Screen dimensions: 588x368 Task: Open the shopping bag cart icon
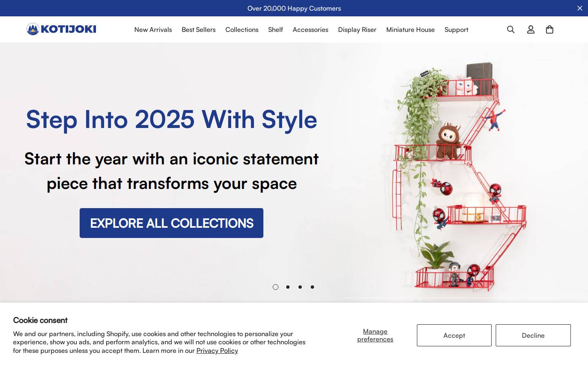(x=550, y=29)
